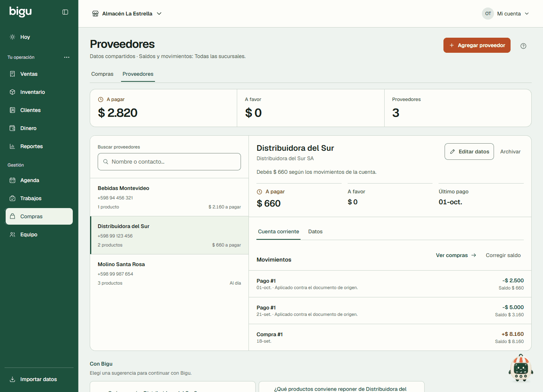Screen dimensions: 543x392
Task: Follow the Ver compras link
Action: [x=456, y=255]
